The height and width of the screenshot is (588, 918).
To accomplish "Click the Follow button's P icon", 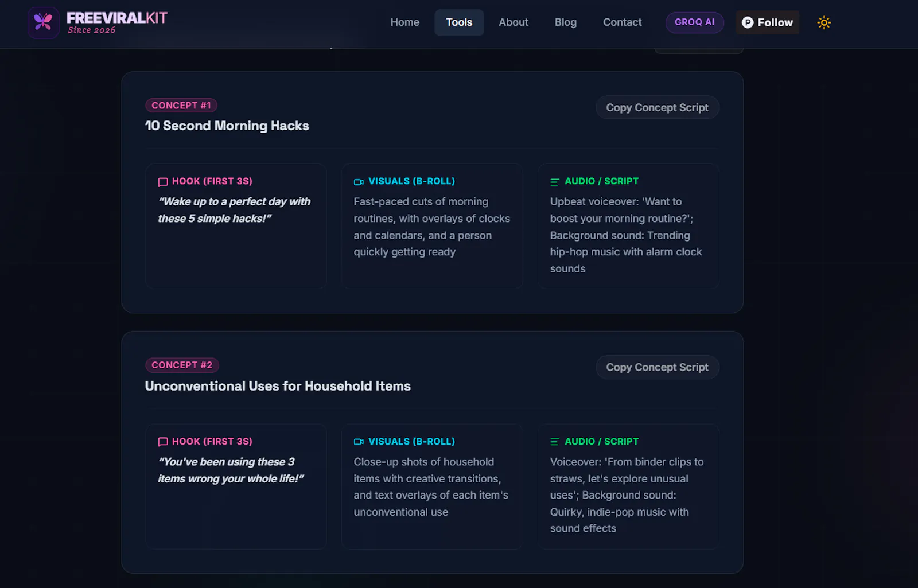I will 748,22.
